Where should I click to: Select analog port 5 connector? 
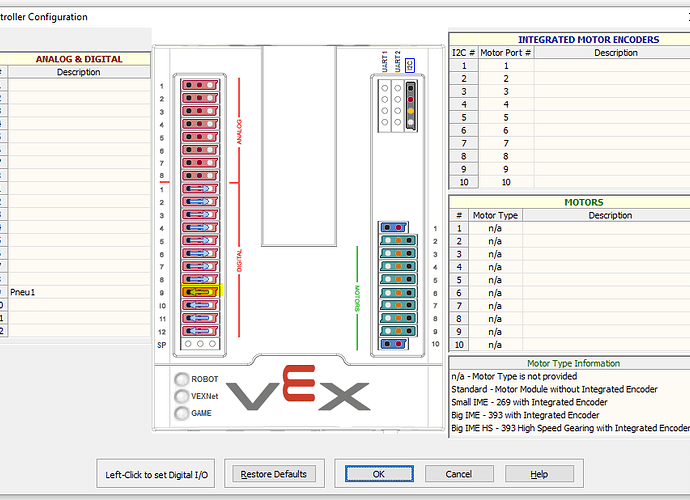click(x=200, y=137)
